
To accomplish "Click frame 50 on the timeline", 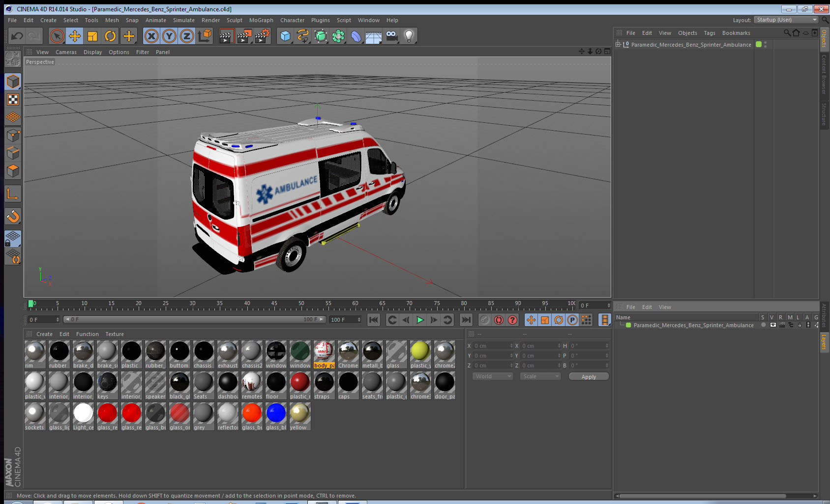I will pos(301,305).
